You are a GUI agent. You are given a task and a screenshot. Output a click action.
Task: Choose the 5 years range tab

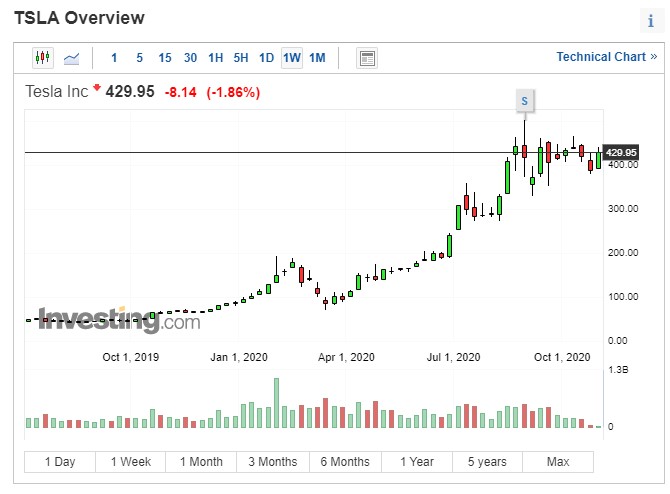click(x=487, y=462)
